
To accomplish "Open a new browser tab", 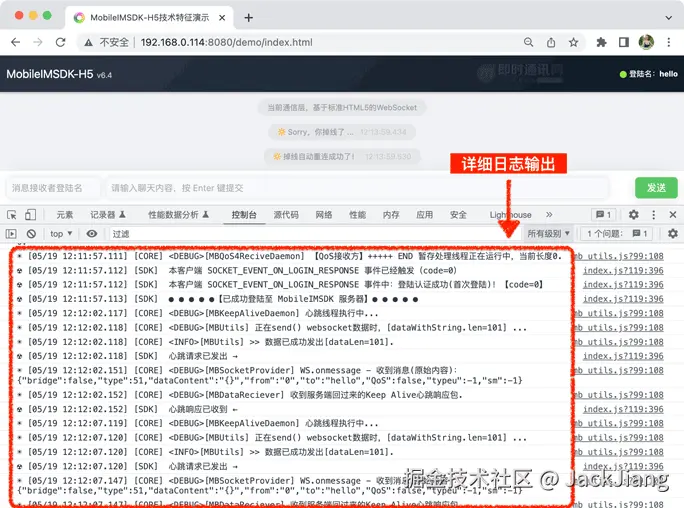I will 249,17.
